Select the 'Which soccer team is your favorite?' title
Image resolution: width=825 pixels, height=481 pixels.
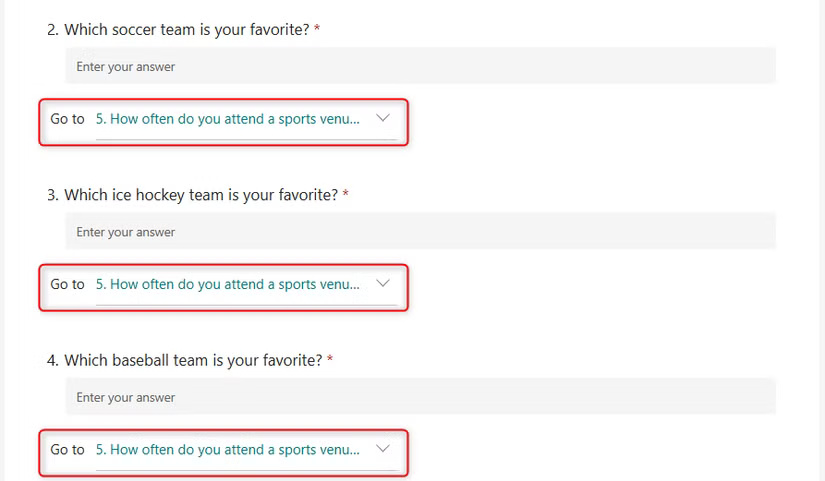pos(186,30)
